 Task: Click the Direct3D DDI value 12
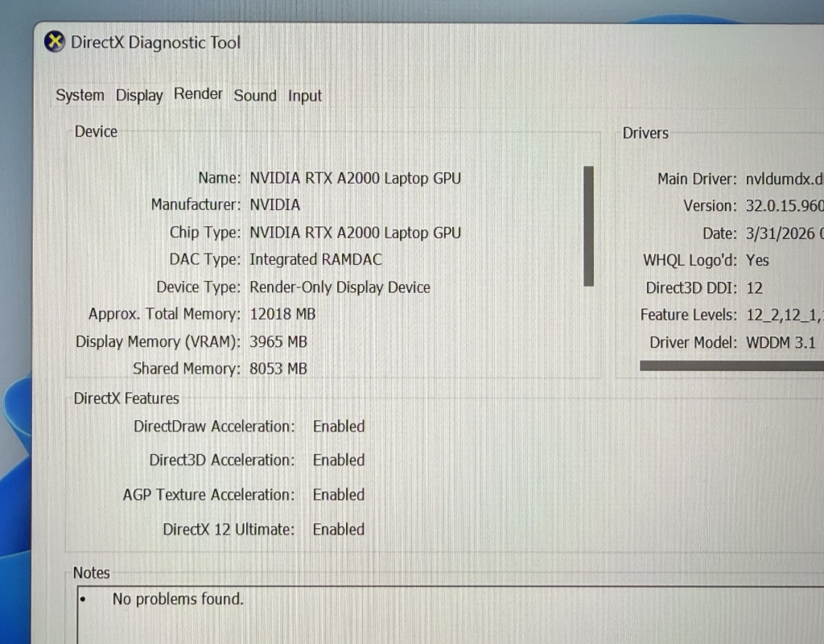tap(754, 288)
